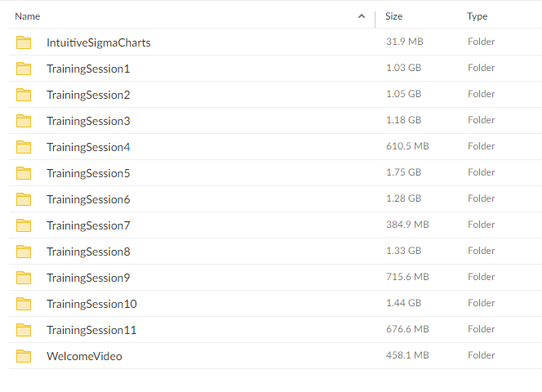Sort by the Type column header
This screenshot has height=392, width=542.
tap(477, 16)
